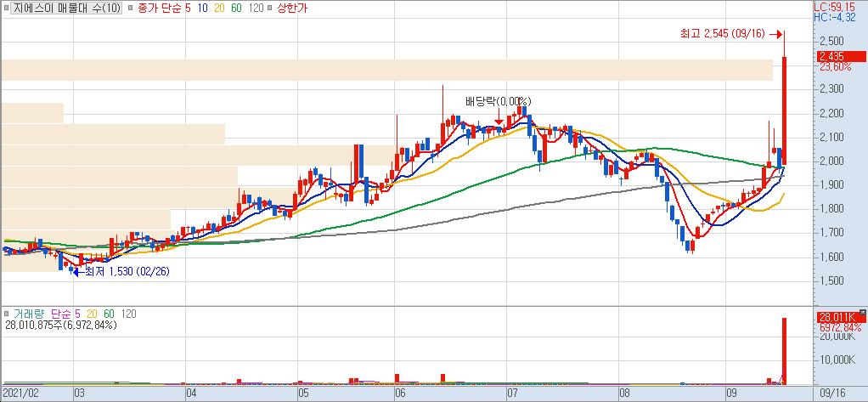Click the 10,000K volume axis label
Screen dimensions: 868x402
[x=837, y=360]
